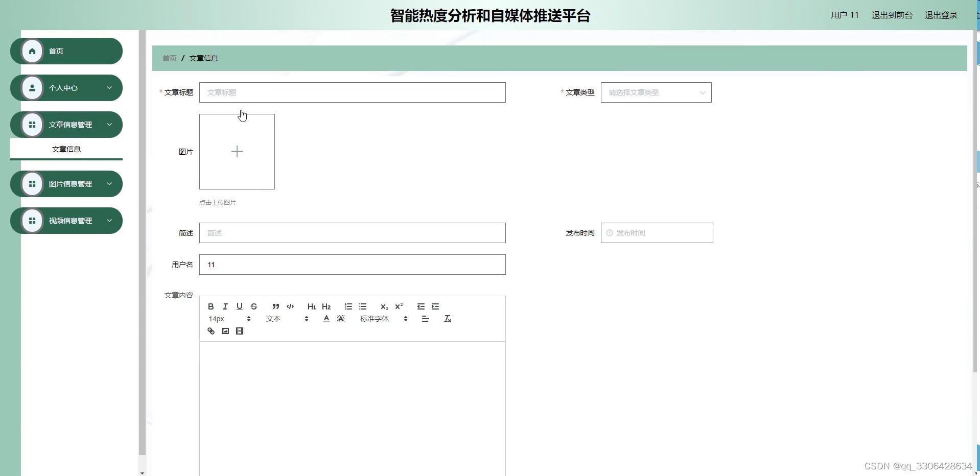980x476 pixels.
Task: Open the 文本 heading style dropdown
Action: (287, 319)
